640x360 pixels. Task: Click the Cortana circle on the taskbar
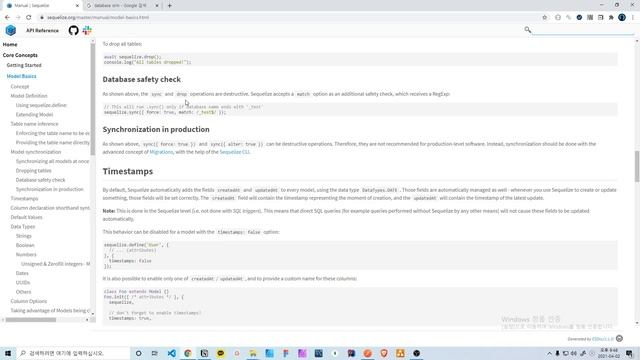tap(138, 353)
